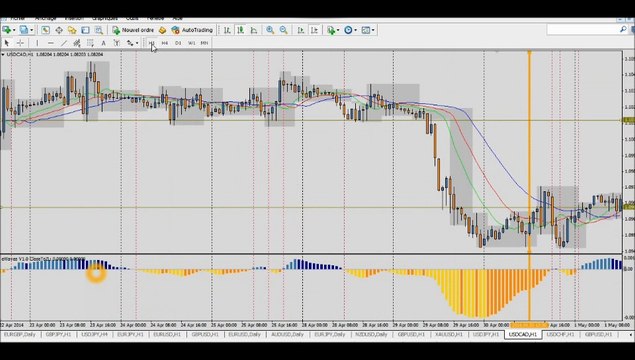This screenshot has height=360, width=635.
Task: Toggle Chart Shift from right border
Action: pos(315,30)
